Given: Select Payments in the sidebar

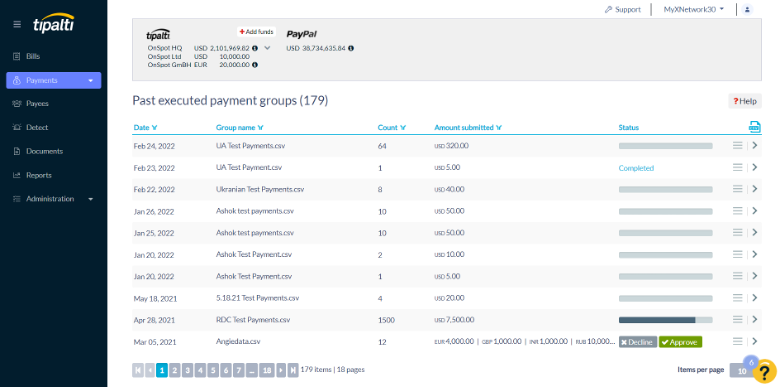Looking at the screenshot, I should (54, 80).
